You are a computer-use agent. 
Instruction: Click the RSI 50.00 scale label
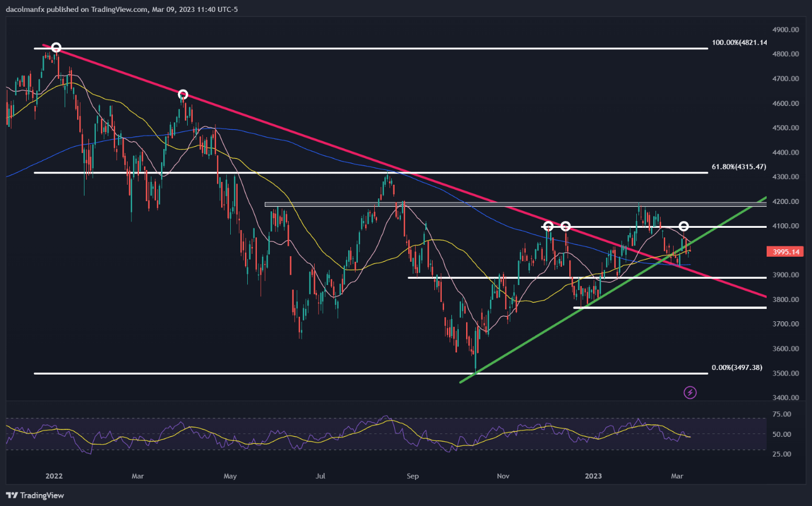(782, 435)
